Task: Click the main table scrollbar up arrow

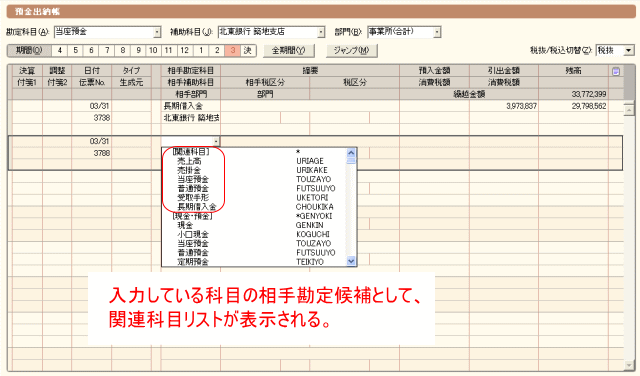Action: point(629,110)
